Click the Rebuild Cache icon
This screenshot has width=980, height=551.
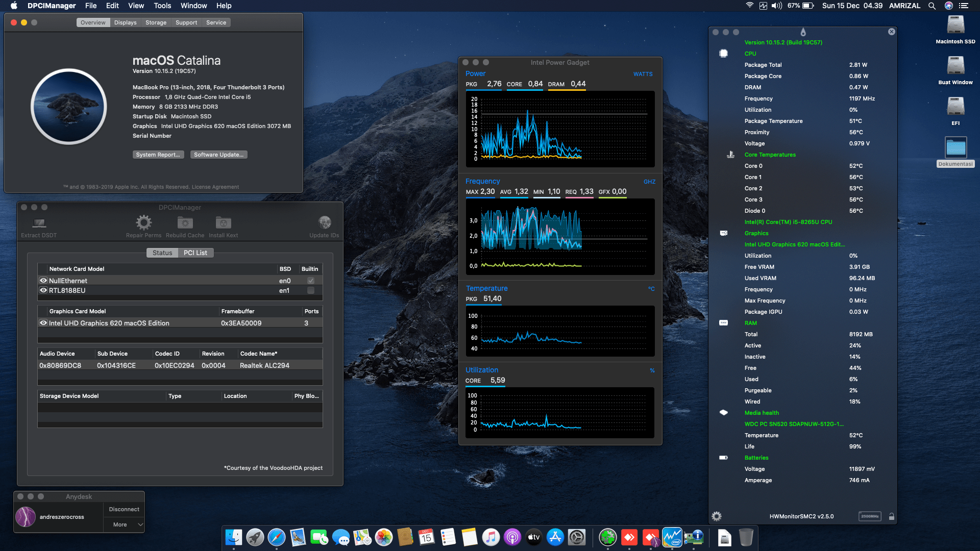[185, 224]
